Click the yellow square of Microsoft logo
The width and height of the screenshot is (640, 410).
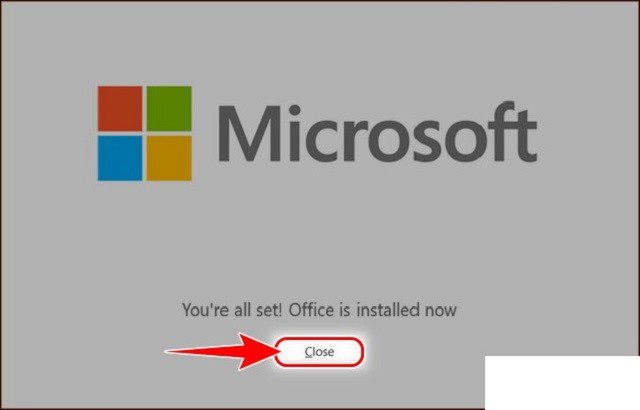(169, 158)
